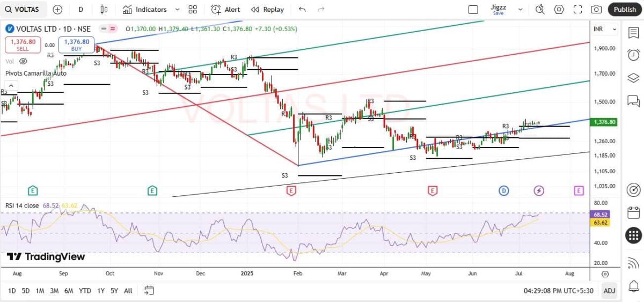Click the SELL 1,376.80 button
Screen dimensions: 644x302
[x=23, y=45]
